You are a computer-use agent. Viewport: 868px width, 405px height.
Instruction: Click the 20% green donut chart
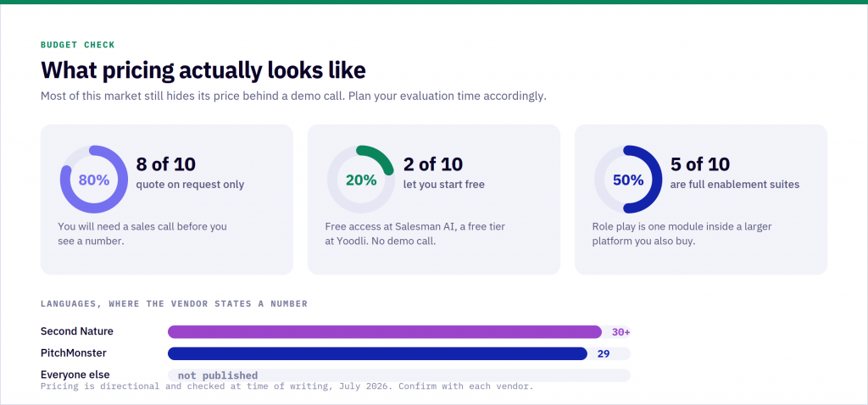click(x=361, y=180)
